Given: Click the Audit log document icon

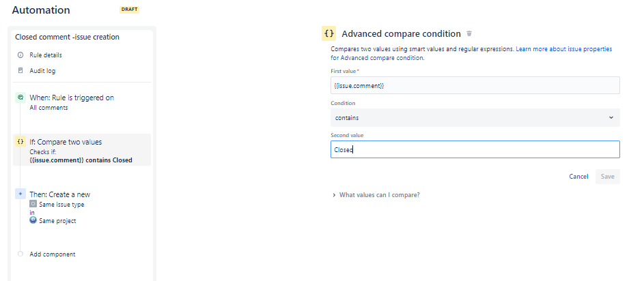Looking at the screenshot, I should click(x=20, y=70).
